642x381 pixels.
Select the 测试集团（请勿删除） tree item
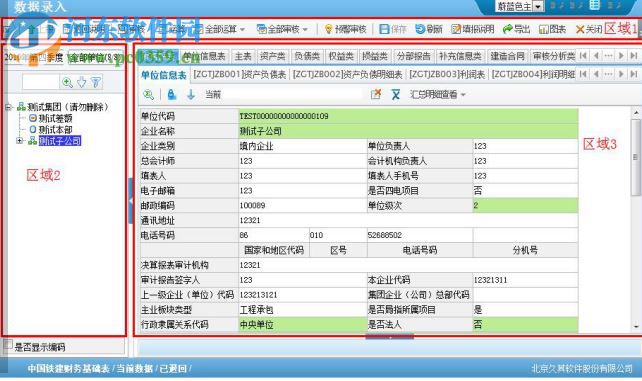tap(68, 107)
